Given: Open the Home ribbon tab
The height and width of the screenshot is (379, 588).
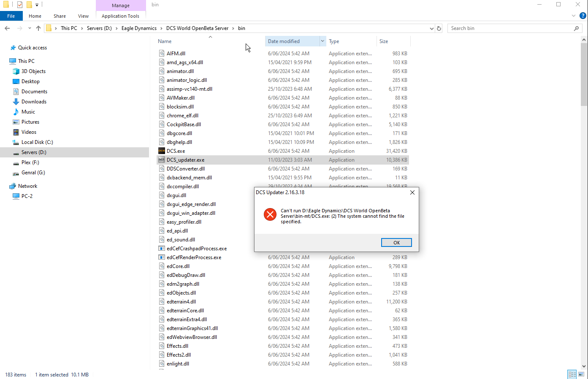Looking at the screenshot, I should [35, 16].
